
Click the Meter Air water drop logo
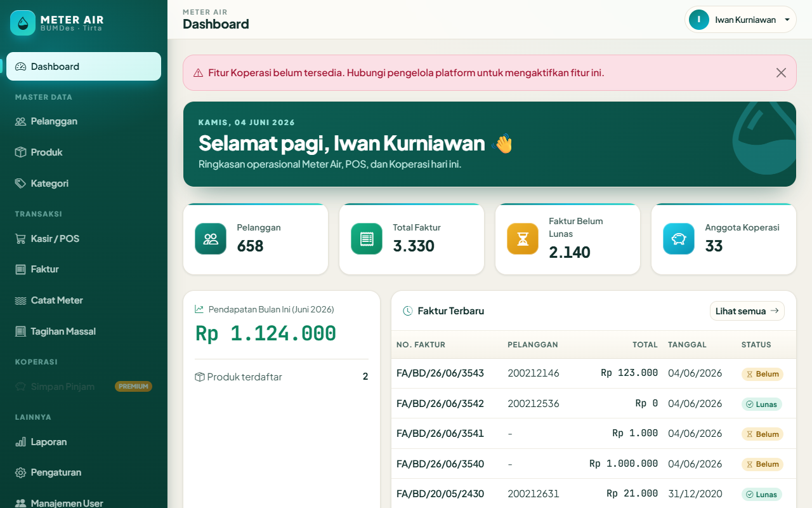pyautogui.click(x=23, y=23)
